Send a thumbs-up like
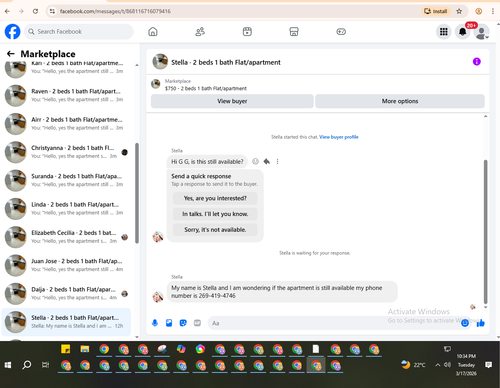The width and height of the screenshot is (500, 388). point(481,323)
